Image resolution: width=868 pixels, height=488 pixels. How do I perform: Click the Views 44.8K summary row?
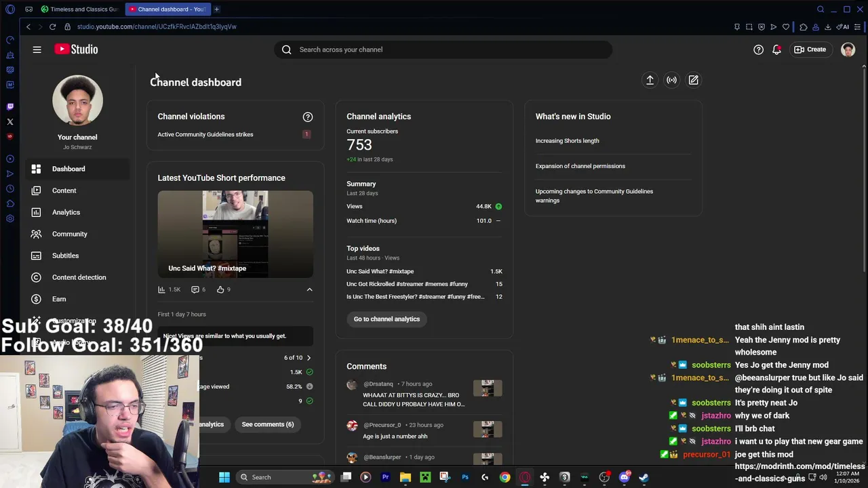[x=425, y=207]
